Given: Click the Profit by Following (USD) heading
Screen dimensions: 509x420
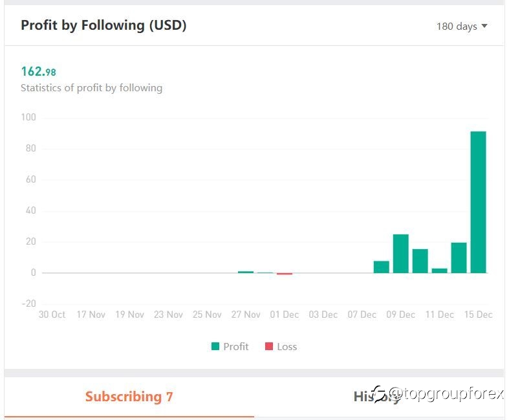Looking at the screenshot, I should point(103,25).
